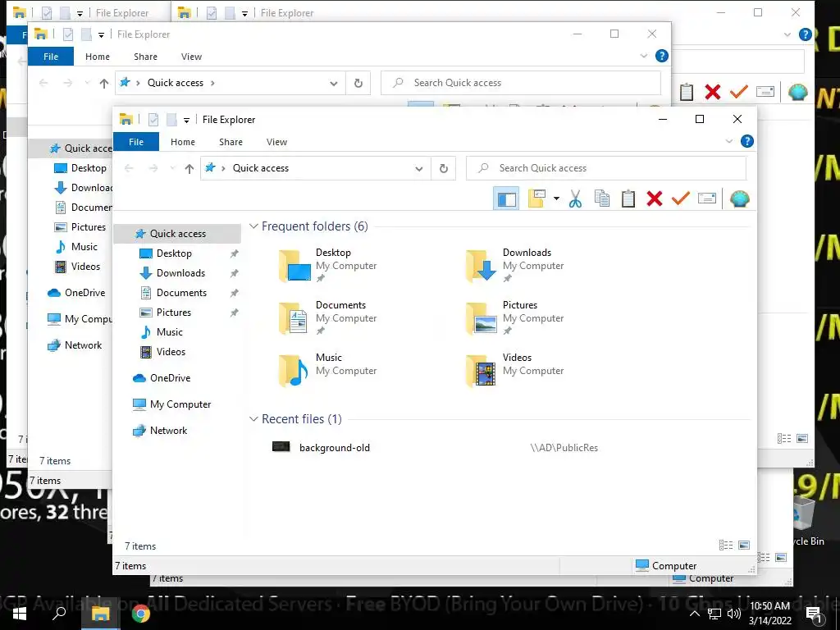Click the red X Delete icon in front window
The image size is (840, 630).
coord(654,199)
